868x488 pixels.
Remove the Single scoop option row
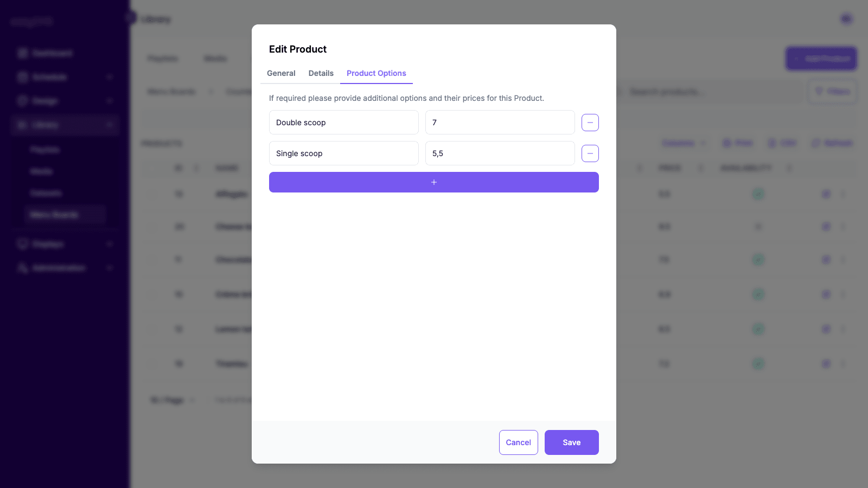590,153
